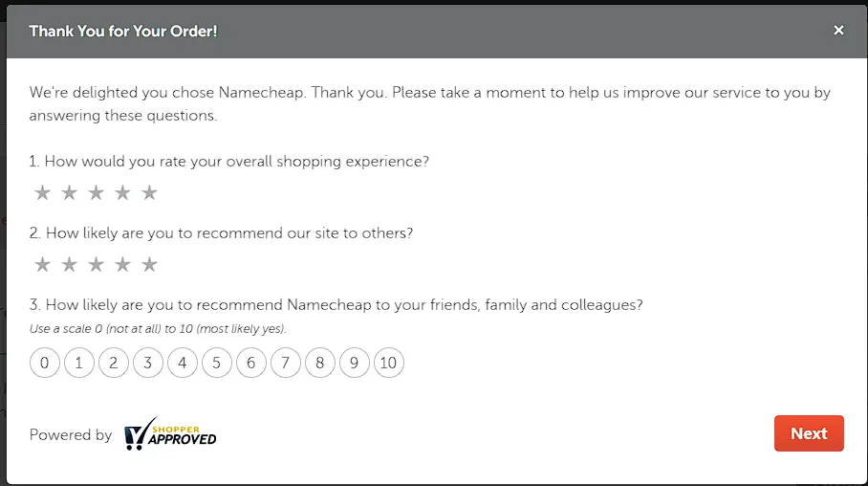
Task: Pick score 1 on the likelihood scale
Action: click(x=78, y=363)
